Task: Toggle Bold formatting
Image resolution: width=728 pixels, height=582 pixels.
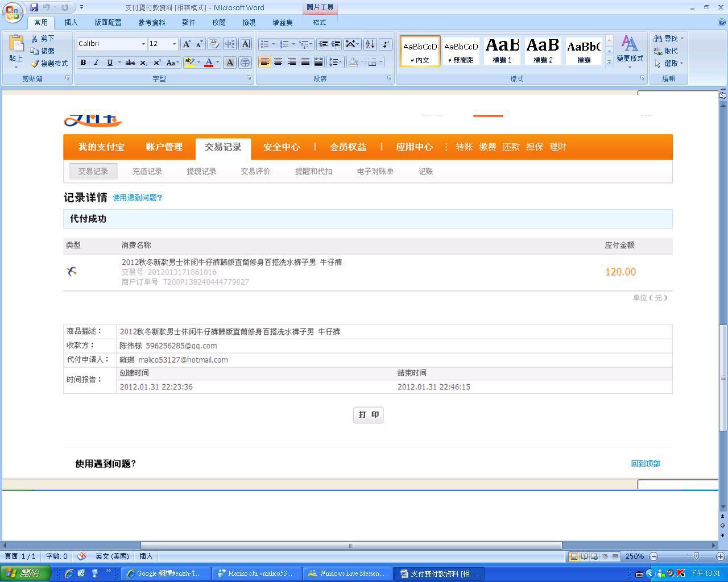Action: [x=83, y=63]
